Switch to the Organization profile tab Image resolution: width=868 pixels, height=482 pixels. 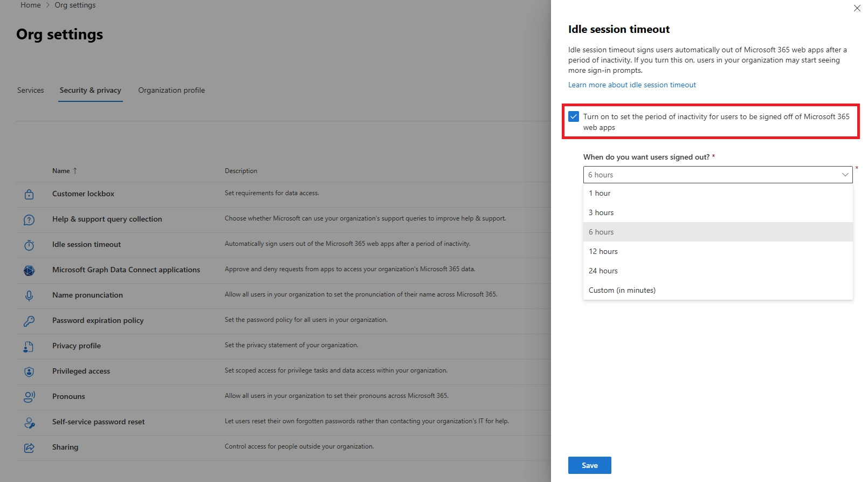point(171,90)
